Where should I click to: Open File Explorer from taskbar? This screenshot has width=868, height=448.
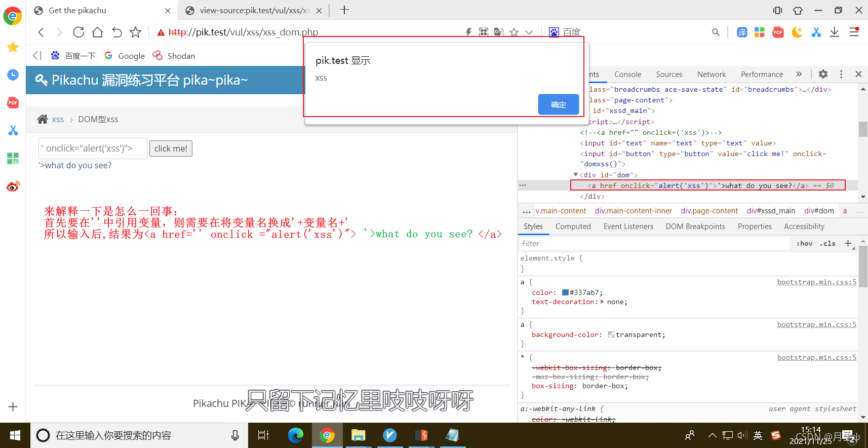(x=359, y=435)
